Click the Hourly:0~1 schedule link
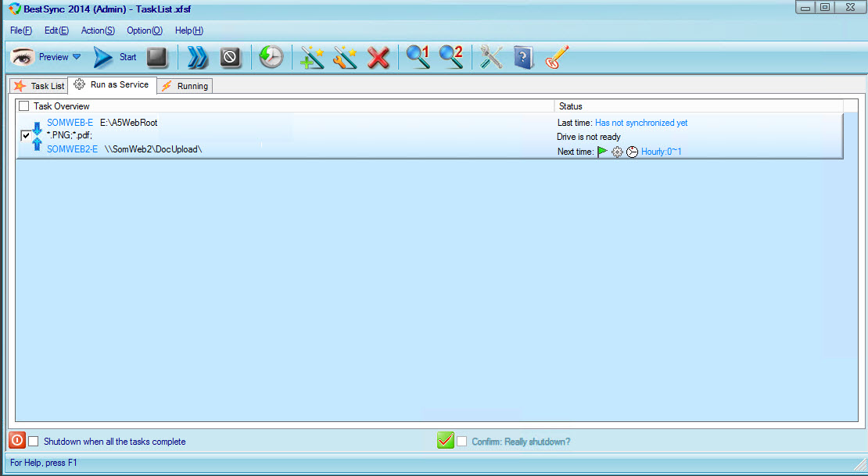 pos(661,152)
